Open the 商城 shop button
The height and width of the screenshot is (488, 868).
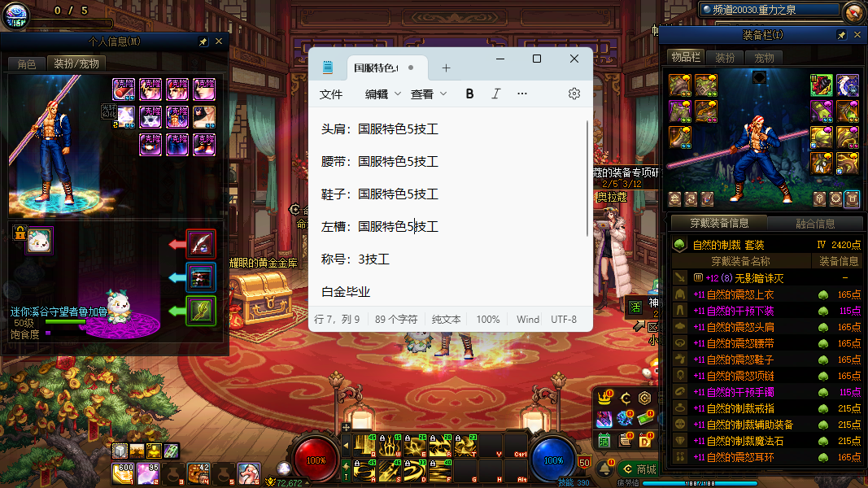[x=639, y=469]
